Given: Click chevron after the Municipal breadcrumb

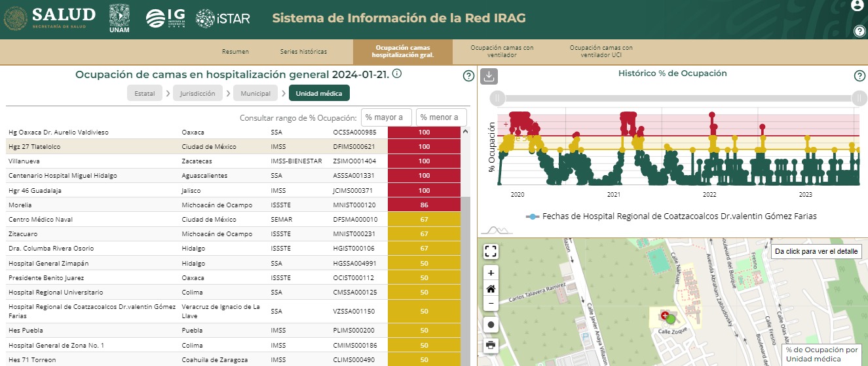Looking at the screenshot, I should [x=283, y=94].
